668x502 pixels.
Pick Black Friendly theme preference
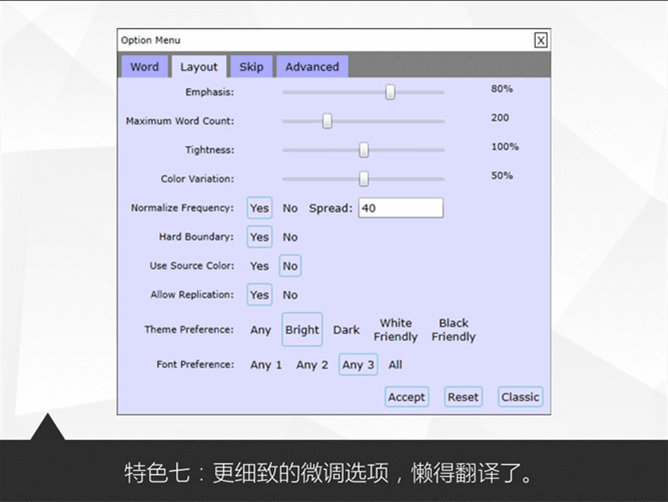(453, 330)
